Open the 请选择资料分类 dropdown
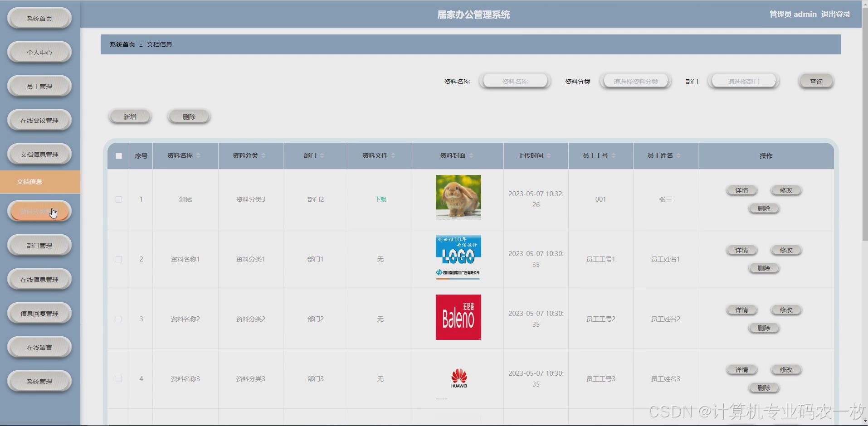The width and height of the screenshot is (868, 426). click(x=635, y=81)
